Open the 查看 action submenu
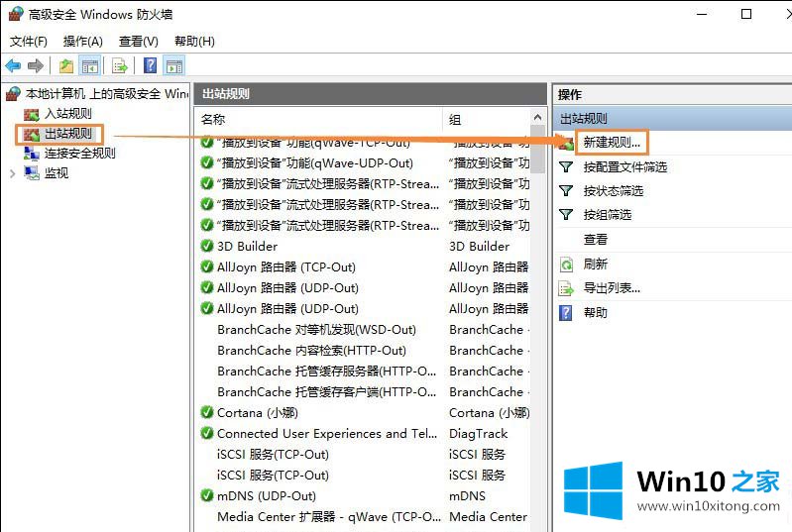The width and height of the screenshot is (792, 532). (595, 239)
